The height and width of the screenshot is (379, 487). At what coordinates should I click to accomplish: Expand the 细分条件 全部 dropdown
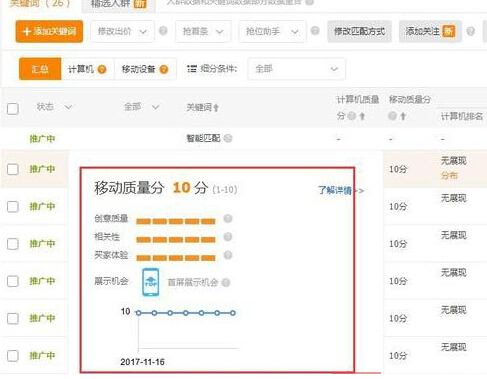296,69
